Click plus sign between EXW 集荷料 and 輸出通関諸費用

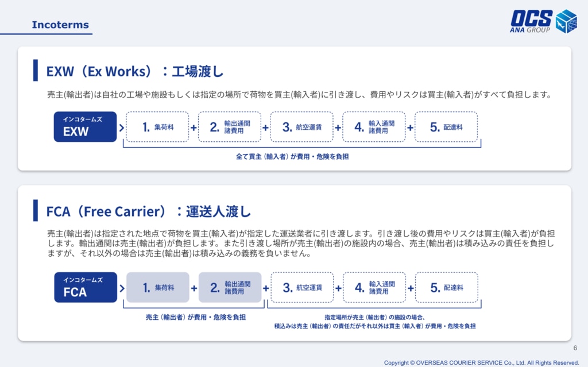pos(194,128)
